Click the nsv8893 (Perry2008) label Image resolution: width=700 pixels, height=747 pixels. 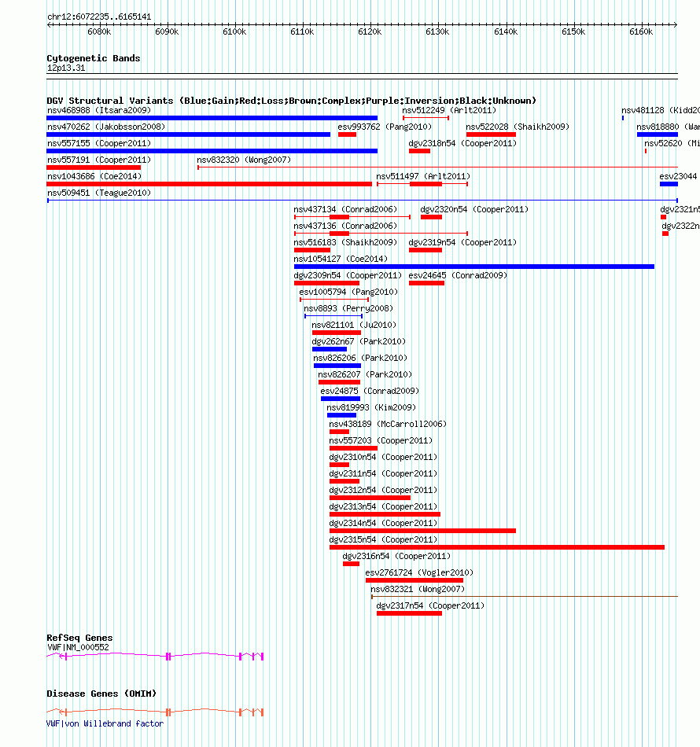pos(348,309)
